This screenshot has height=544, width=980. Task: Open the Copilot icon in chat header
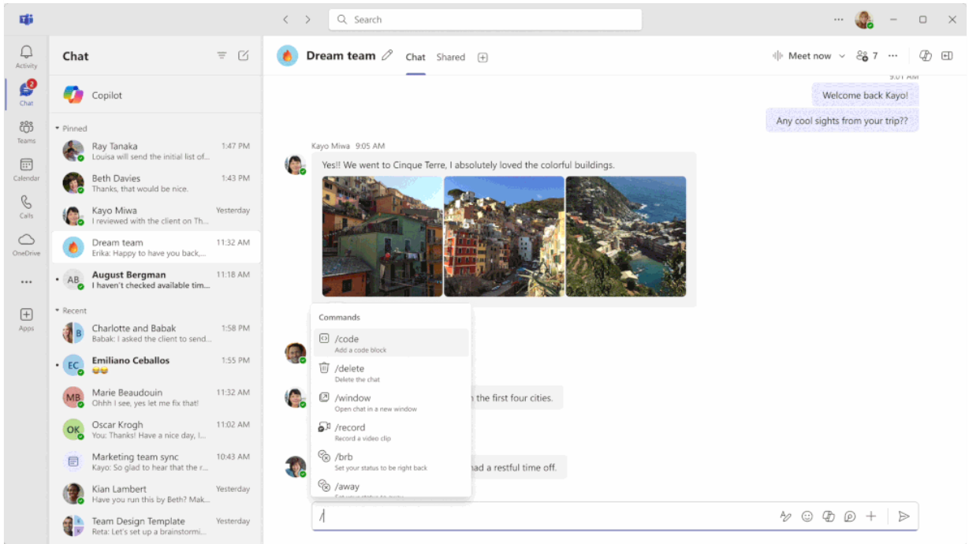926,55
